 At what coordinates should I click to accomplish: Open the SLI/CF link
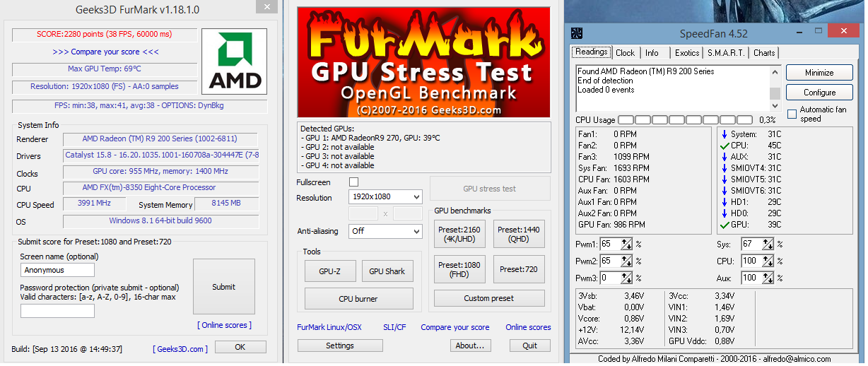394,327
